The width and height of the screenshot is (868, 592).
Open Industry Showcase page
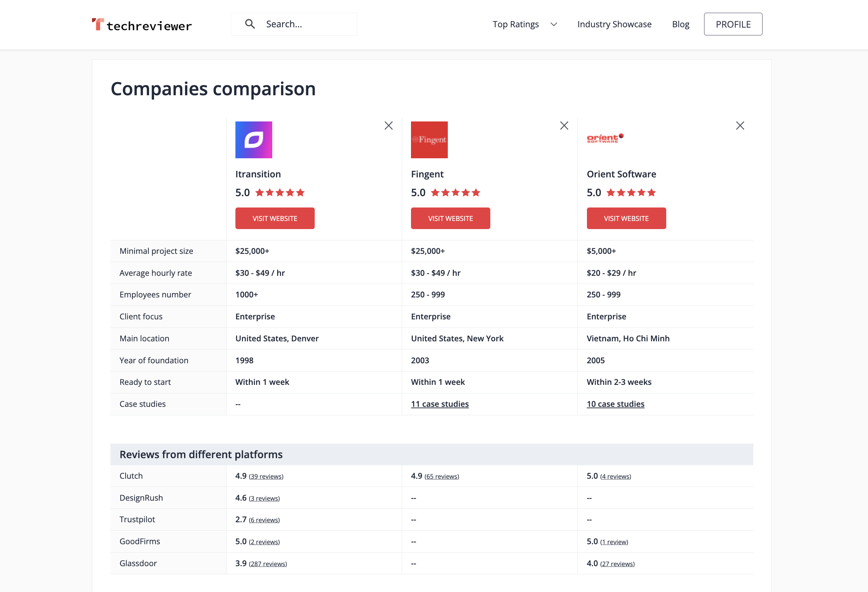[614, 24]
